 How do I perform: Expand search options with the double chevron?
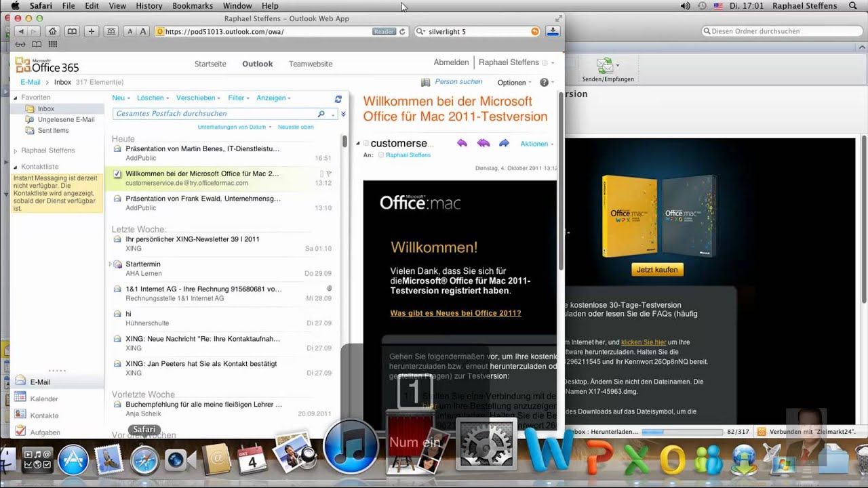(x=343, y=114)
